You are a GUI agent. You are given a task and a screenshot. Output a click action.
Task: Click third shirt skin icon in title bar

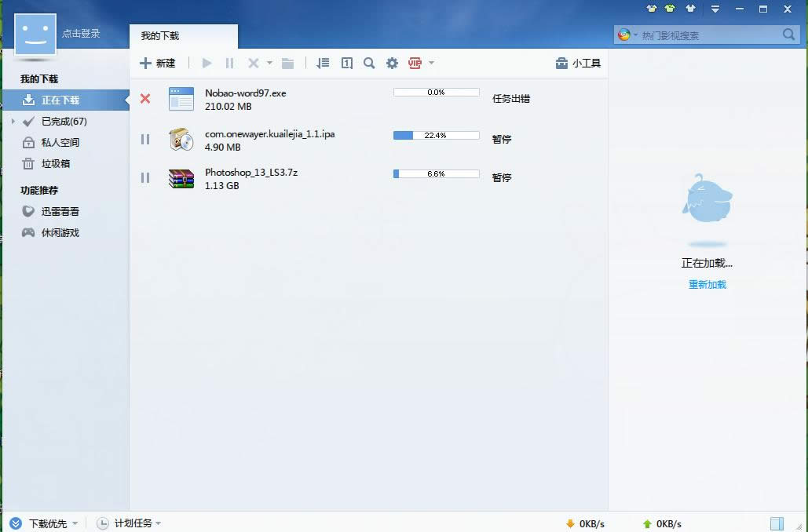point(690,9)
